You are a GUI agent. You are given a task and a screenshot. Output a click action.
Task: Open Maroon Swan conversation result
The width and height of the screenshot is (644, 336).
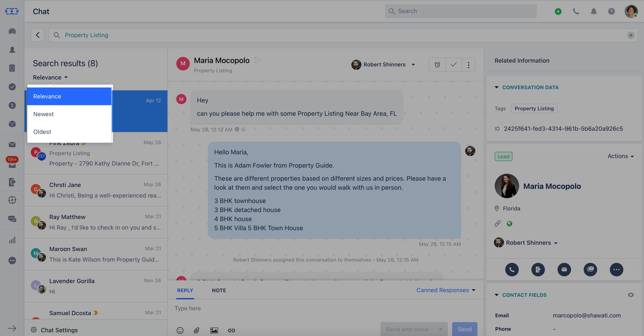point(96,254)
